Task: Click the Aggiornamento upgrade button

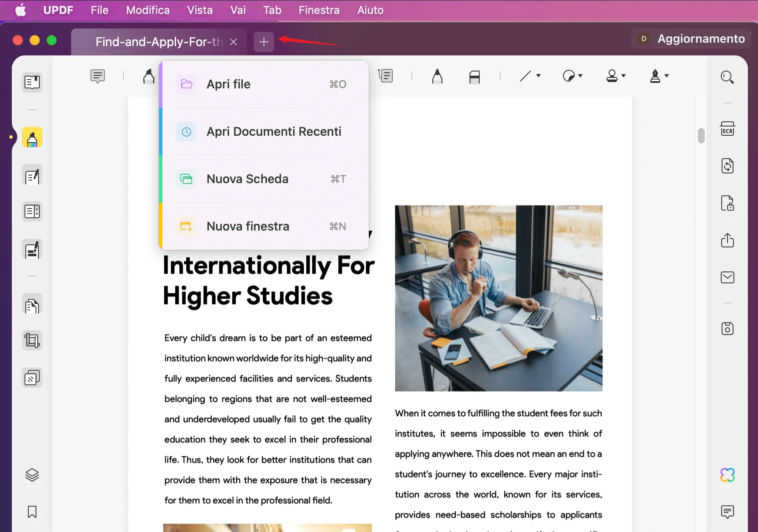Action: pyautogui.click(x=691, y=39)
